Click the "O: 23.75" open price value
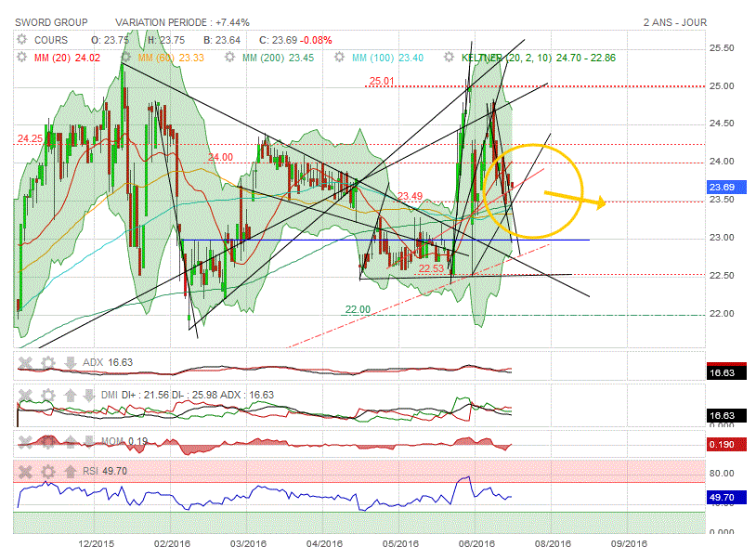 [110, 40]
